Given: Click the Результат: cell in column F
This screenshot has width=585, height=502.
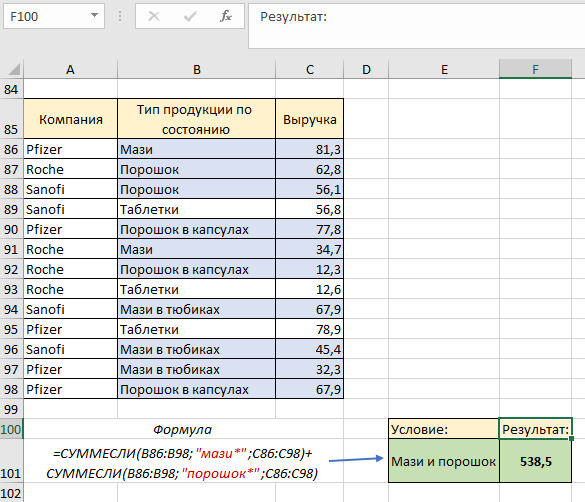Looking at the screenshot, I should 535,429.
